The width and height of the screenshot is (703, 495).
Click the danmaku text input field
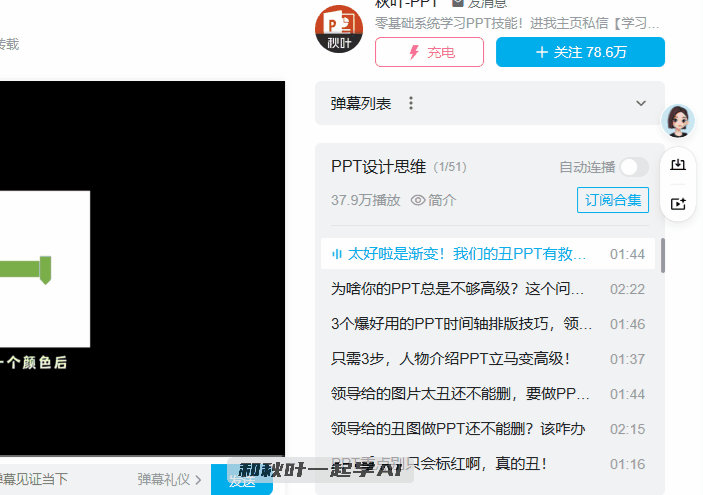coord(60,479)
